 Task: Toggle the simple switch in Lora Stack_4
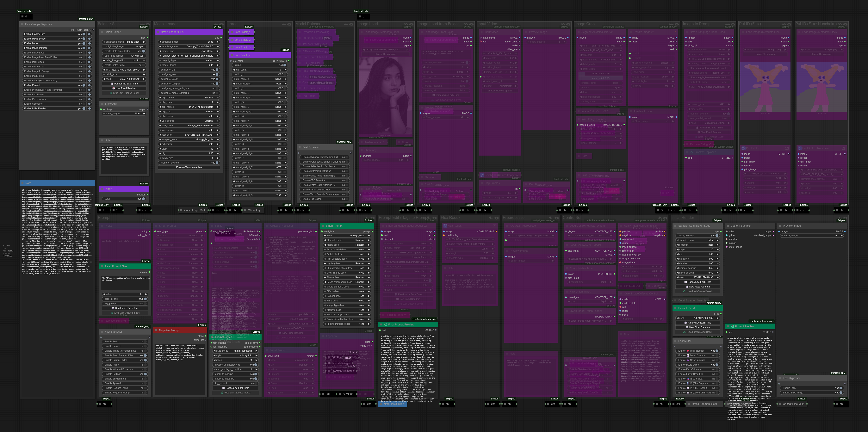coord(285,65)
